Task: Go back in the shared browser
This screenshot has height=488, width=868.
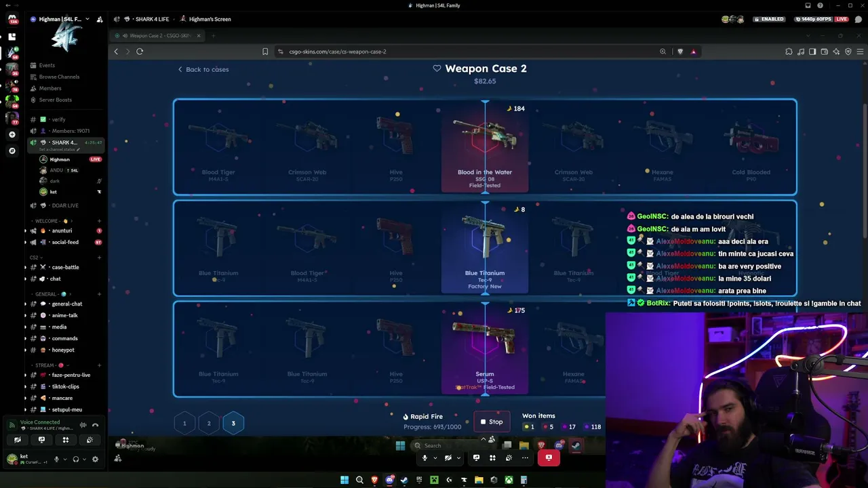Action: click(x=116, y=52)
